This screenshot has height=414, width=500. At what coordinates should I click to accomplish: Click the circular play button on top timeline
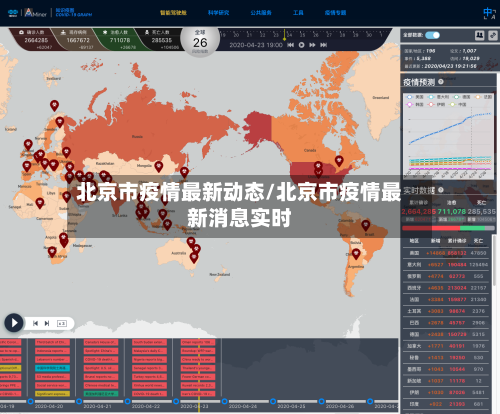coord(301,45)
